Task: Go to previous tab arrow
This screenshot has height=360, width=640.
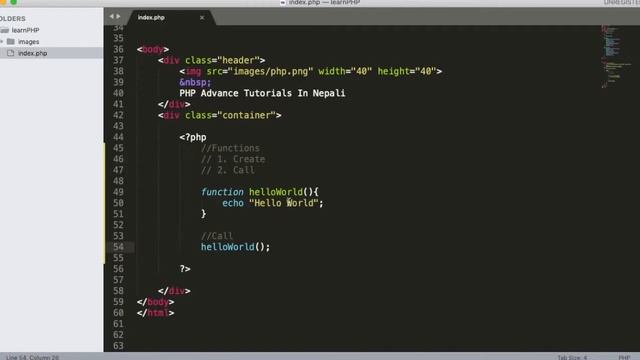Action: click(x=111, y=16)
